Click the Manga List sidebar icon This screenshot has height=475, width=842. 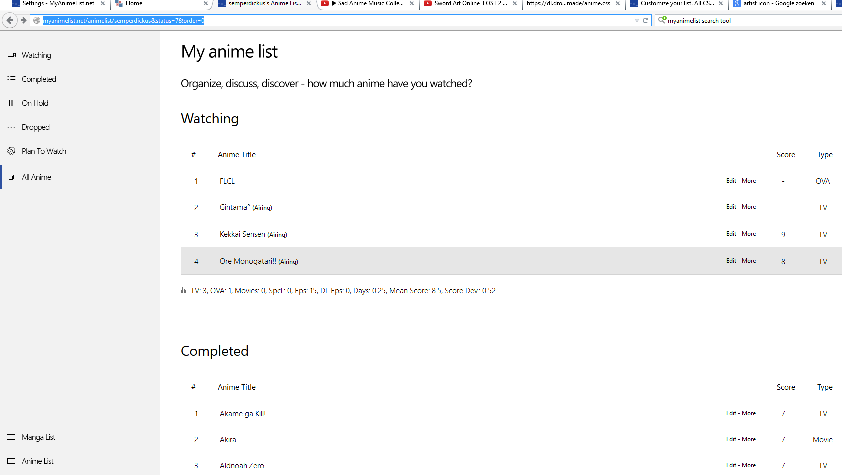11,437
